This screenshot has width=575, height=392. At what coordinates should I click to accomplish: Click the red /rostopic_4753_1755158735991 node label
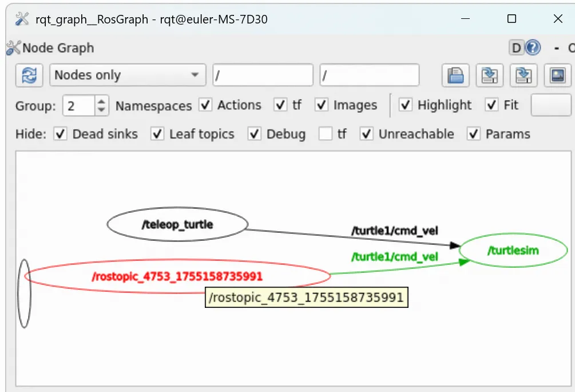177,276
